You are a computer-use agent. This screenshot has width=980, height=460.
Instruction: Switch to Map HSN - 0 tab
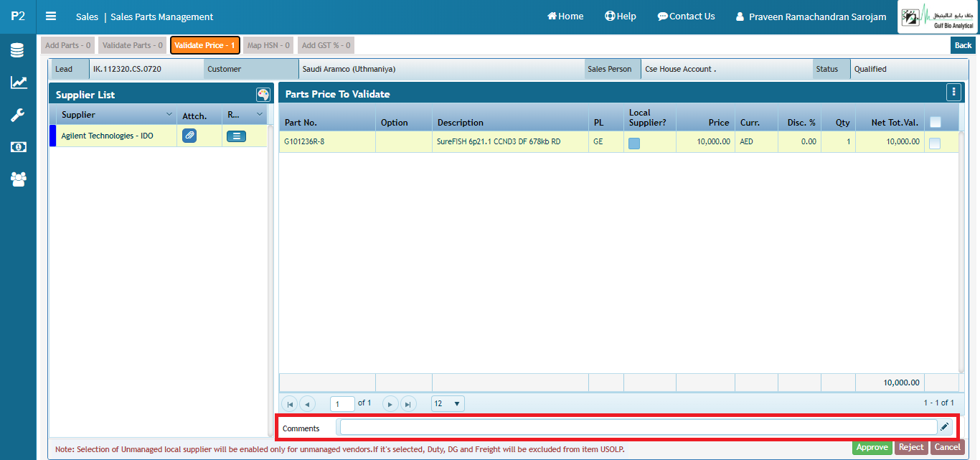(x=269, y=45)
